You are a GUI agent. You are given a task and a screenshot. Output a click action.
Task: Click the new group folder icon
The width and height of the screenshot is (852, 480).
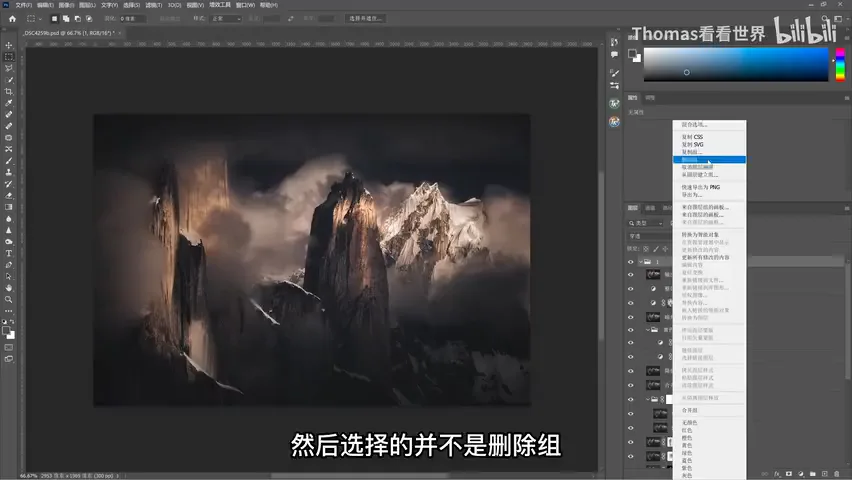coord(813,474)
